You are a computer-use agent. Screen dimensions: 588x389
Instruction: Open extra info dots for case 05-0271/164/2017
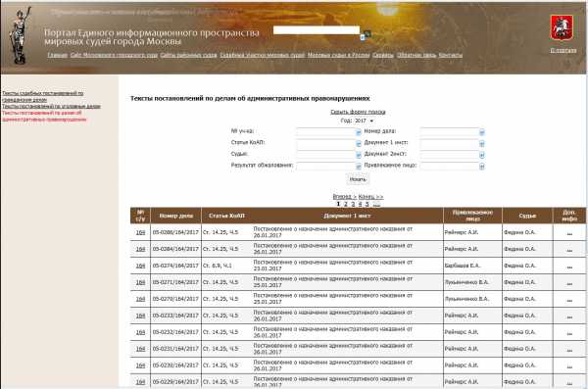pos(569,283)
